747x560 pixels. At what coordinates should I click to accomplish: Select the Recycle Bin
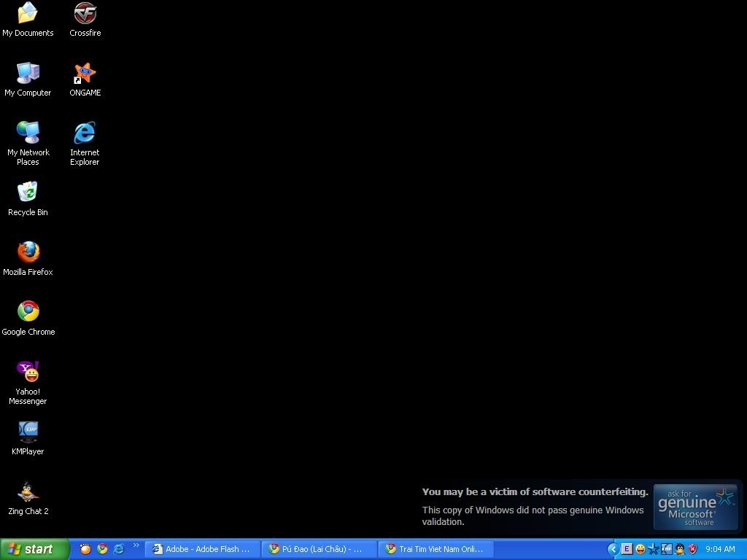point(28,199)
